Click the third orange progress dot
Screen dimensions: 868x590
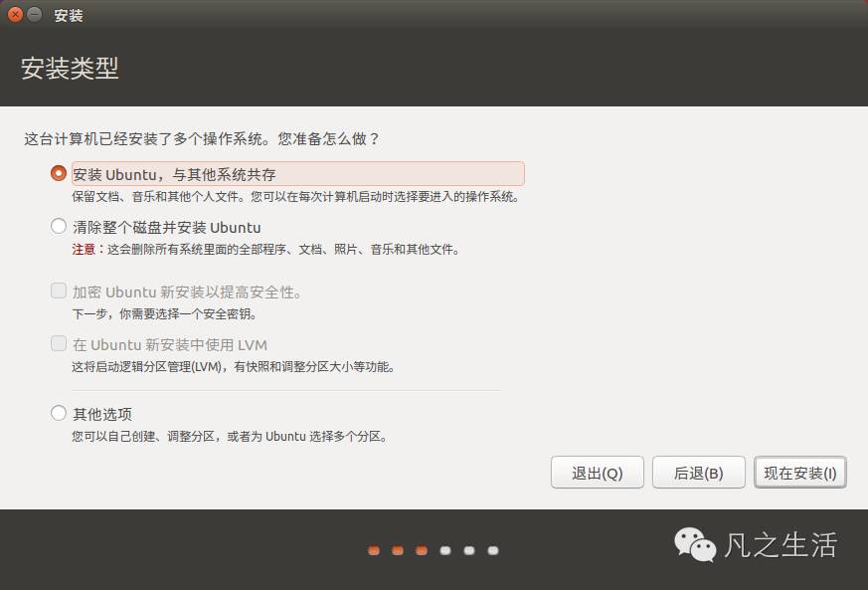tap(421, 549)
